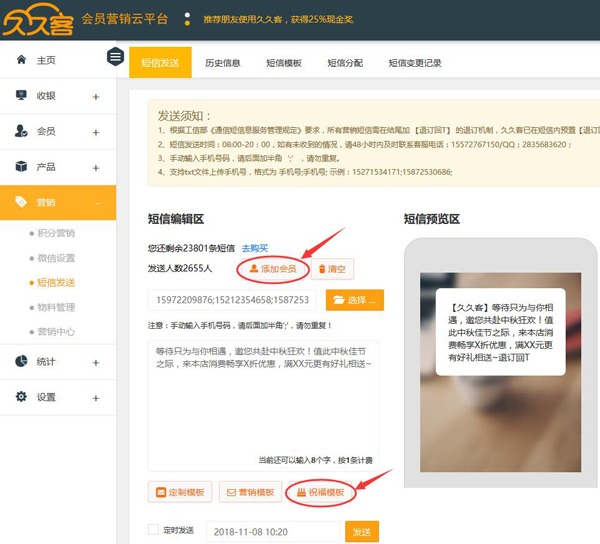Open the 短信模板 tab
Image resolution: width=600 pixels, height=544 pixels.
point(284,63)
